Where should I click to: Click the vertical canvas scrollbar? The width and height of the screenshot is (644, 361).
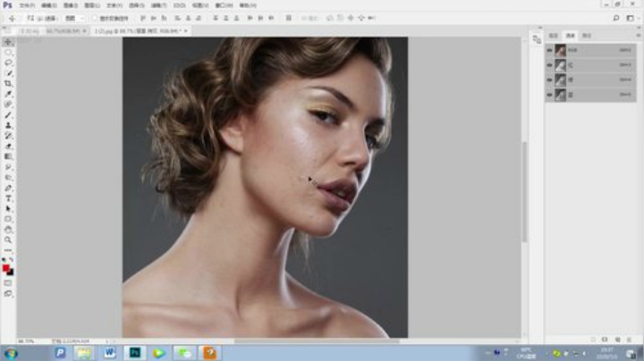[x=524, y=192]
